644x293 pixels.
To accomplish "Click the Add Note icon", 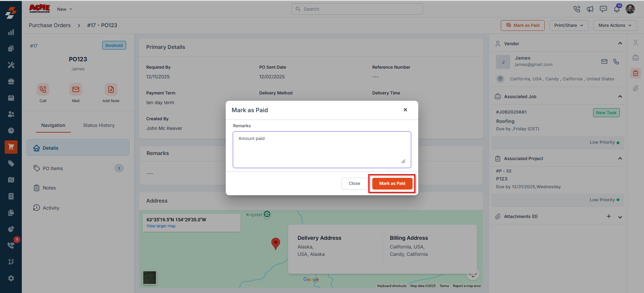I will coord(111,89).
